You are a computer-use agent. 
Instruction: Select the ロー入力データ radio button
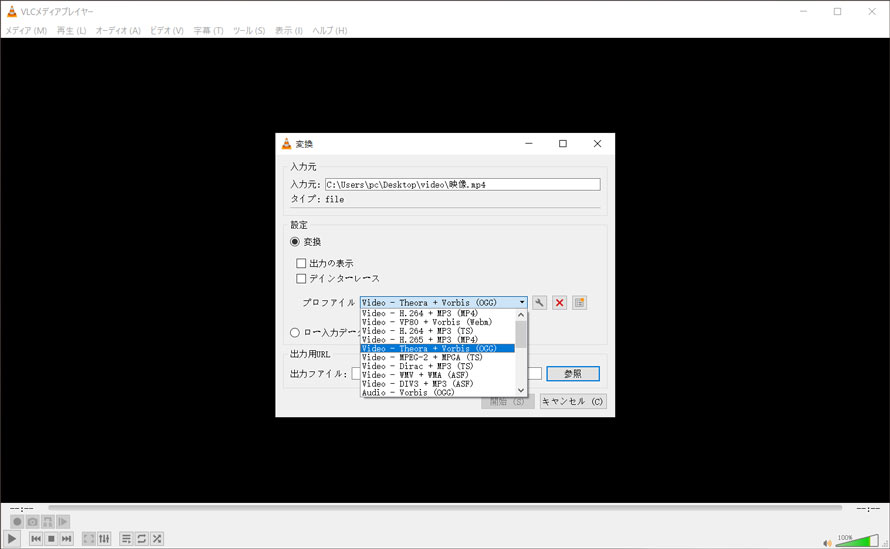click(x=295, y=333)
